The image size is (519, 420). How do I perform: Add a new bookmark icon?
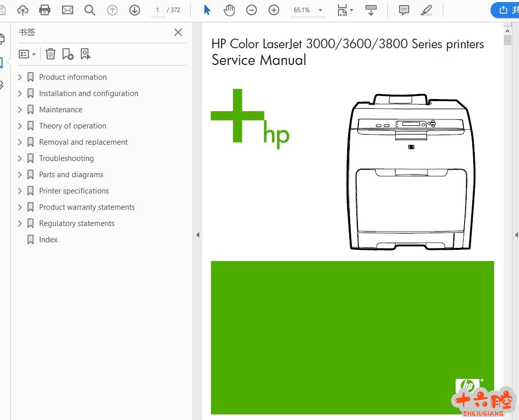tap(68, 54)
